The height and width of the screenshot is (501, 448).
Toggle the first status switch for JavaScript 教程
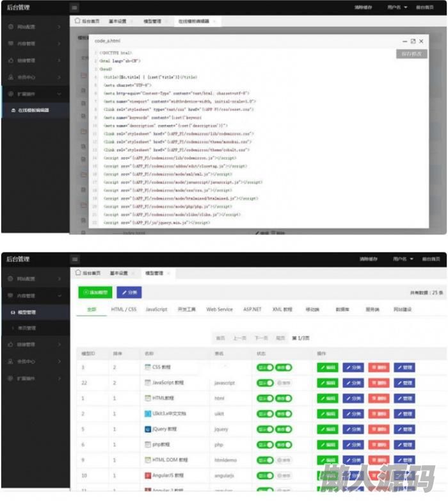(x=265, y=382)
